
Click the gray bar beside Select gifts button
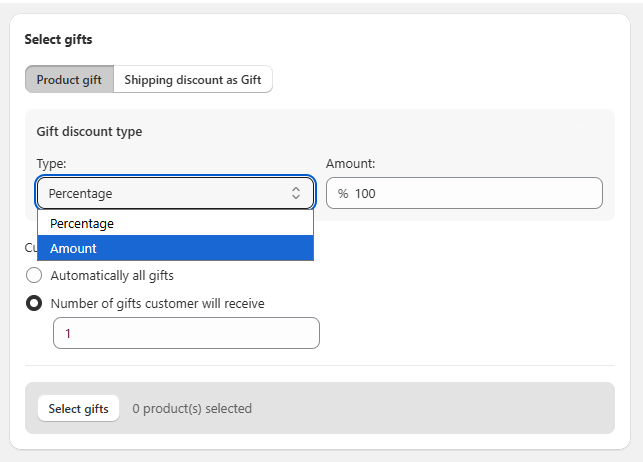click(430, 408)
